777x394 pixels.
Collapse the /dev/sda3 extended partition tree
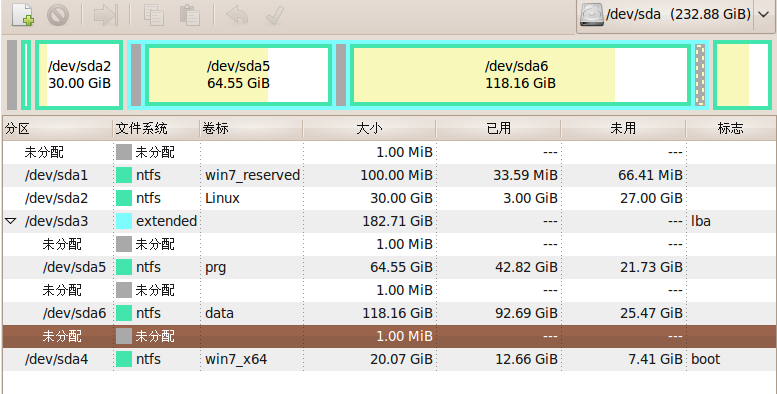[10, 221]
